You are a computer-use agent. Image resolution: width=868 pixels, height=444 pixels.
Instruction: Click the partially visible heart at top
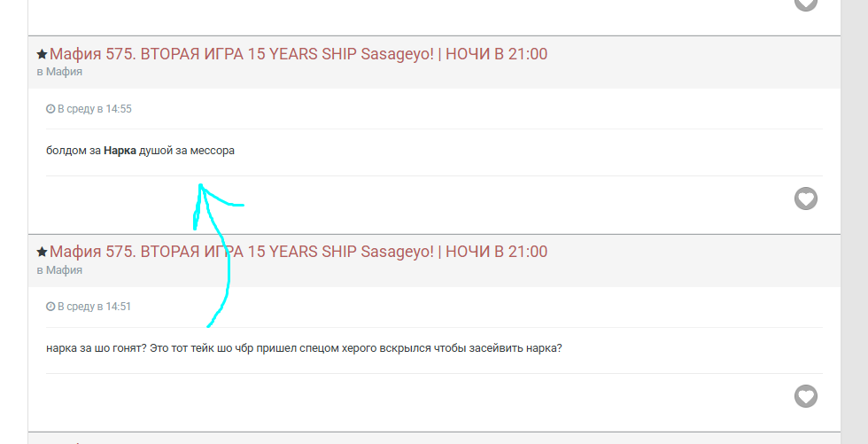click(x=805, y=4)
